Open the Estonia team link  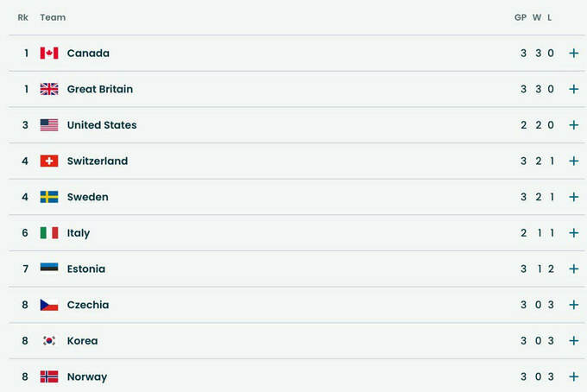[86, 269]
